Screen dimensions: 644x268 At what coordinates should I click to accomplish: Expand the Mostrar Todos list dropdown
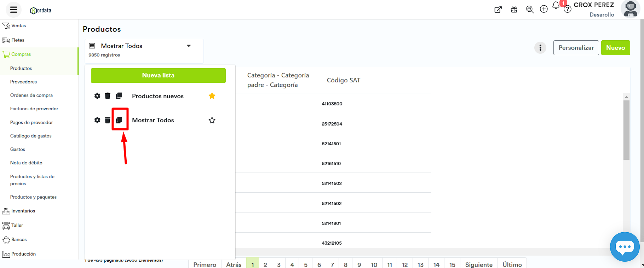pos(189,46)
